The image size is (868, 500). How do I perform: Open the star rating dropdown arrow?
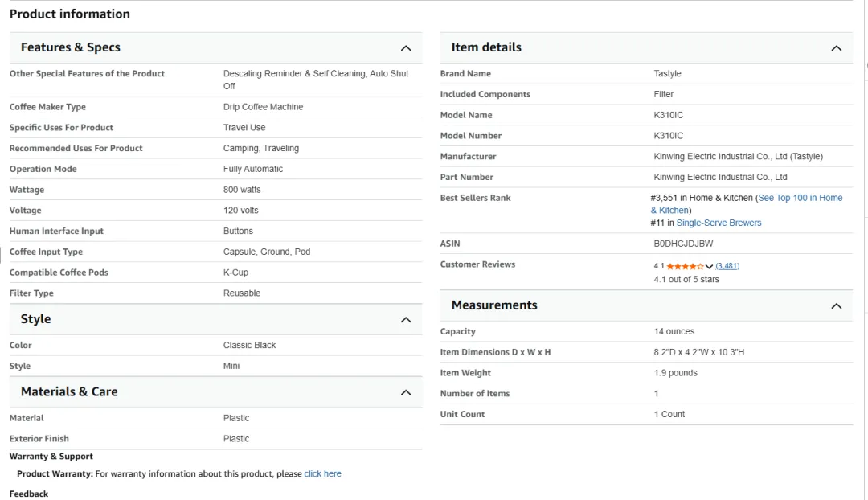[709, 266]
